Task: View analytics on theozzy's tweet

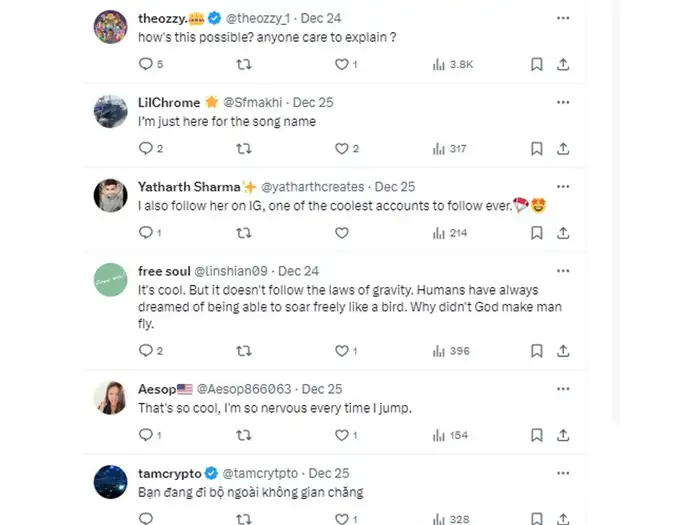Action: pyautogui.click(x=452, y=64)
